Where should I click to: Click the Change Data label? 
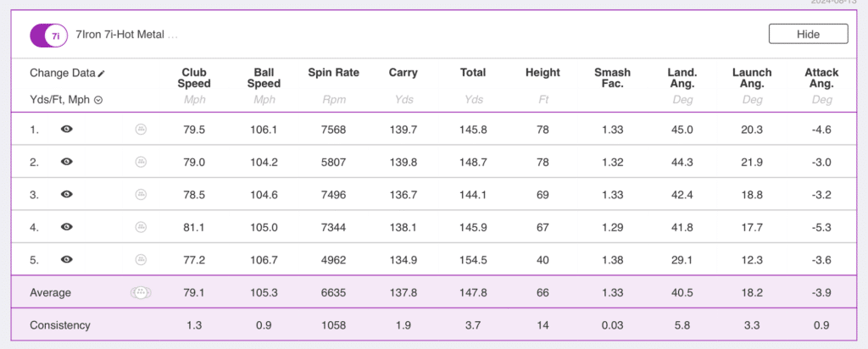[62, 74]
